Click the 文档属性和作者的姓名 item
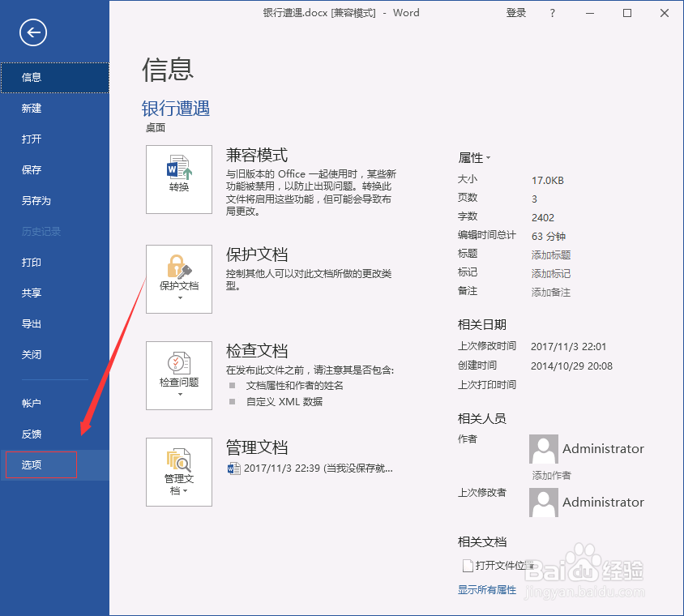 click(x=294, y=386)
